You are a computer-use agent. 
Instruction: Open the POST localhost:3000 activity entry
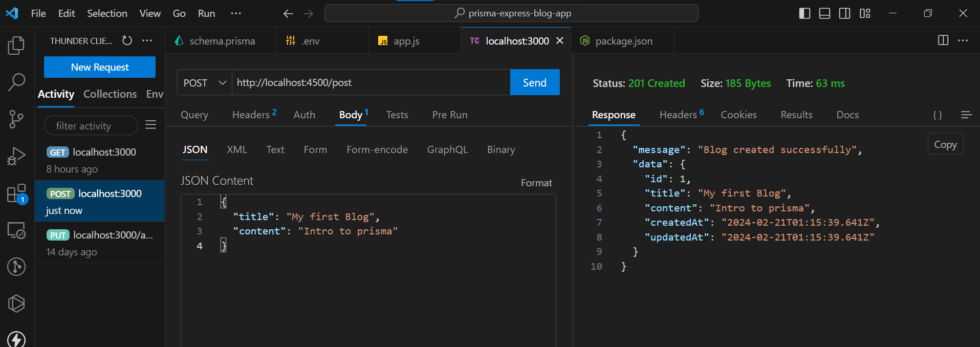click(x=100, y=201)
